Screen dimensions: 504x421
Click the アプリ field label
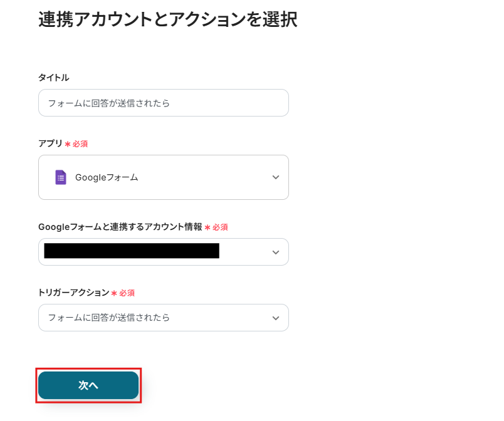(x=50, y=143)
